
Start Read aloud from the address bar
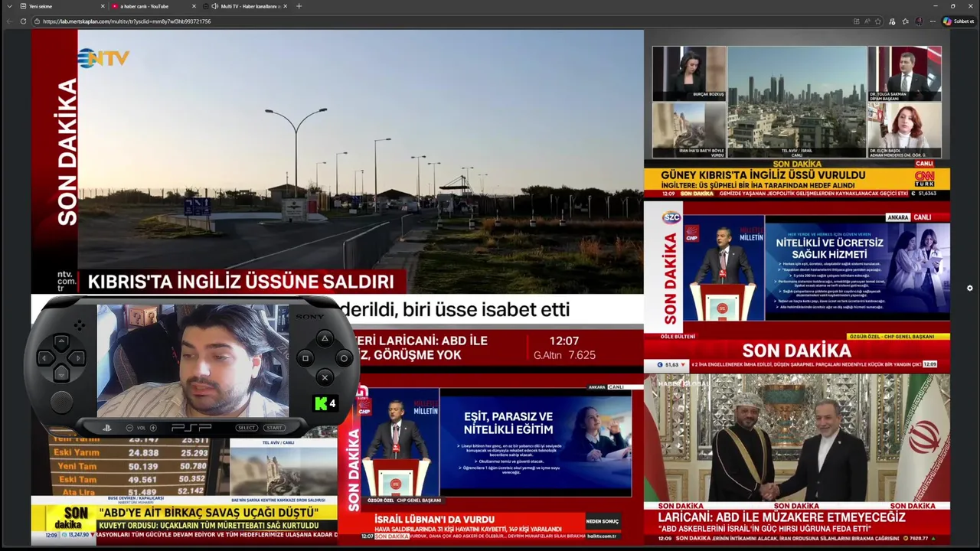[x=867, y=21]
